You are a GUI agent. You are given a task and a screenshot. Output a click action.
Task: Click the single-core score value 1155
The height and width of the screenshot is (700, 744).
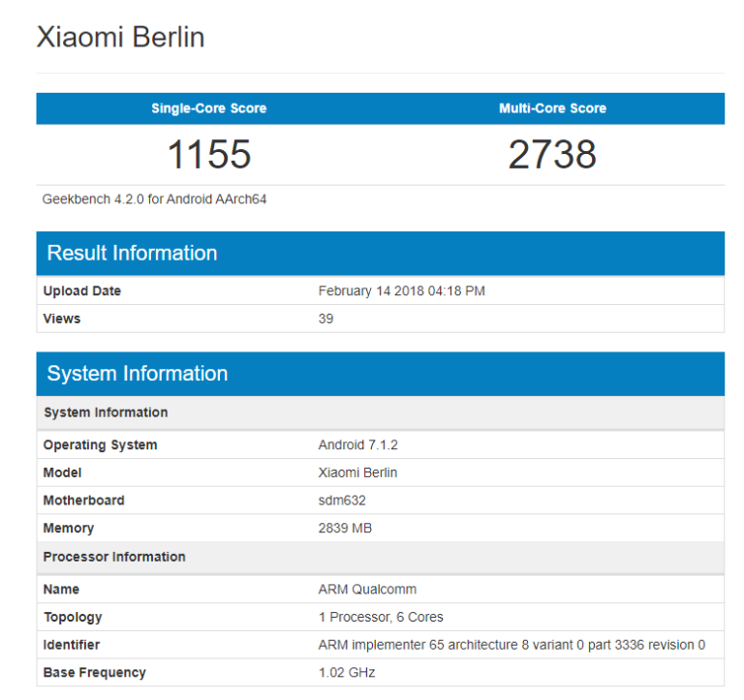point(209,154)
